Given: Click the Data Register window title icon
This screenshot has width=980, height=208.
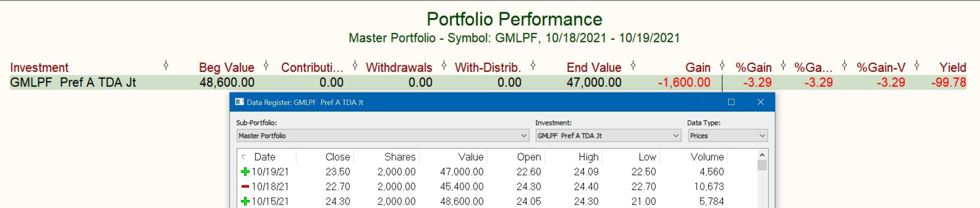Looking at the screenshot, I should (239, 102).
